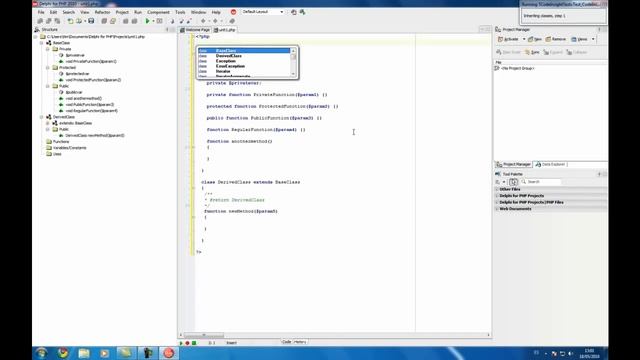
Task: Click green stop square in editor status bar
Action: click(194, 343)
